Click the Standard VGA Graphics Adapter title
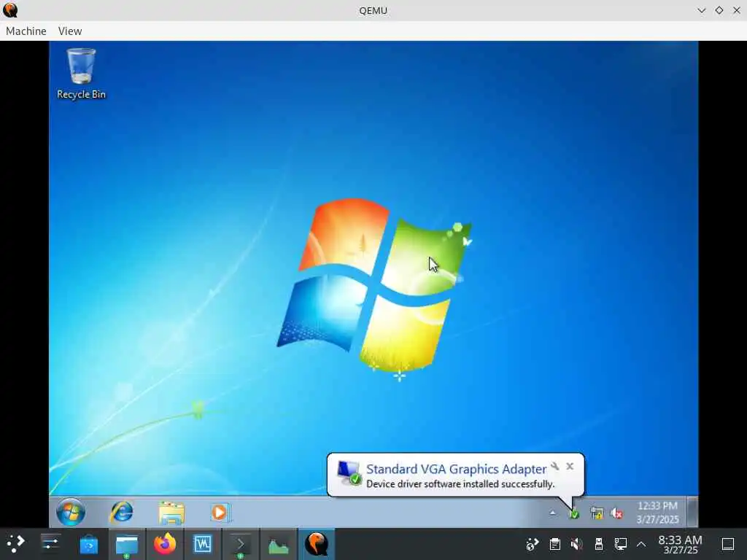This screenshot has width=747, height=560. click(457, 469)
